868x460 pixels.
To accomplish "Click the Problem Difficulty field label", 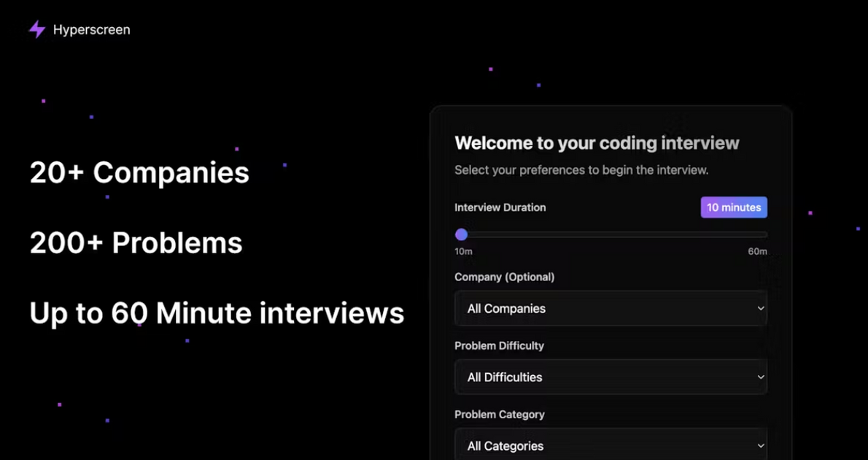I will click(x=499, y=345).
